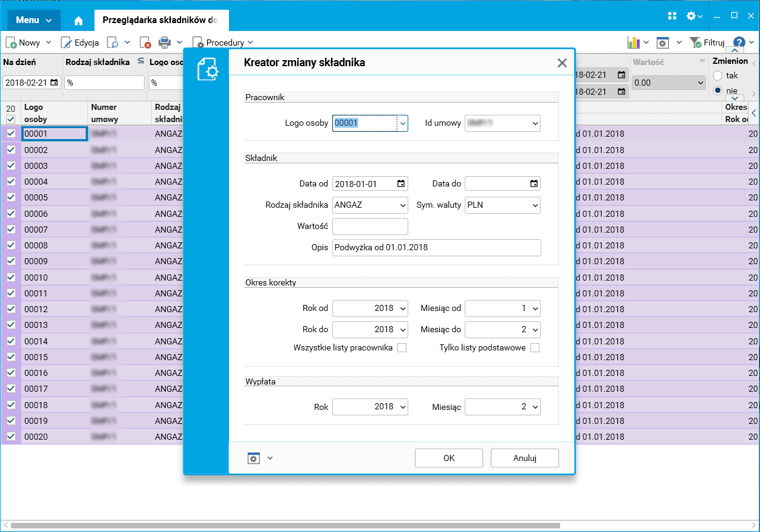Click the Procedury gear document icon
760x532 pixels.
[x=198, y=43]
